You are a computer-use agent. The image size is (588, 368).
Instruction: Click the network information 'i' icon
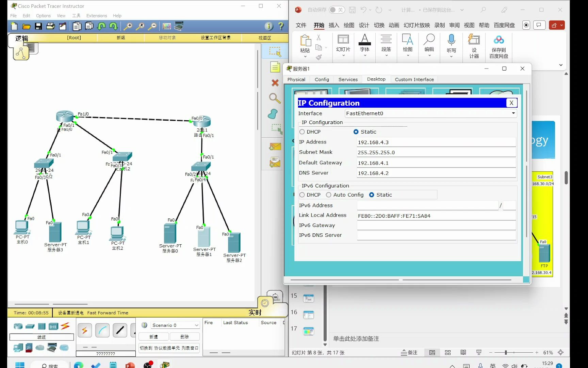(x=268, y=26)
